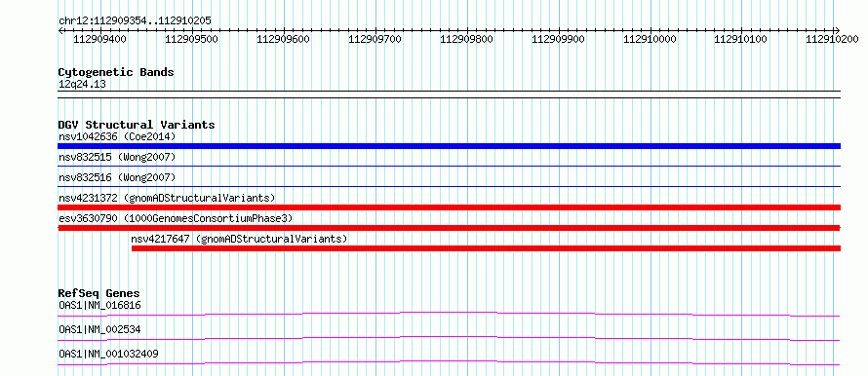The image size is (868, 376).
Task: Select the 12q24.13 cytogenetic band label
Action: [82, 85]
